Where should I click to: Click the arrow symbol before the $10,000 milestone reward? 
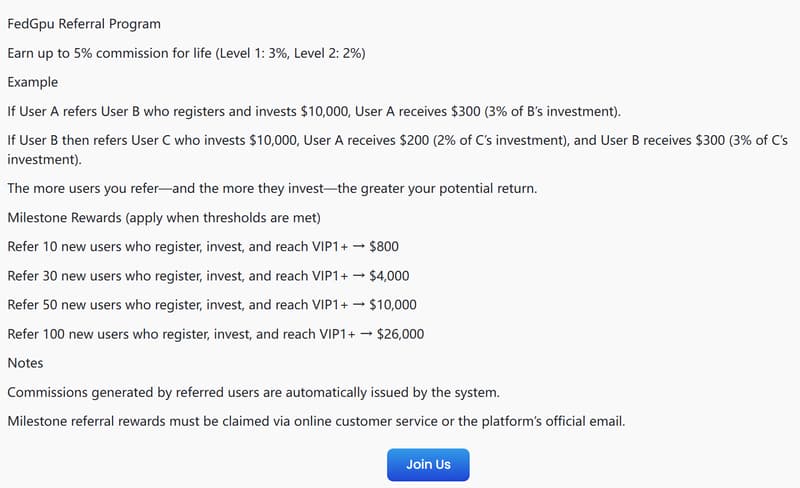tap(359, 305)
